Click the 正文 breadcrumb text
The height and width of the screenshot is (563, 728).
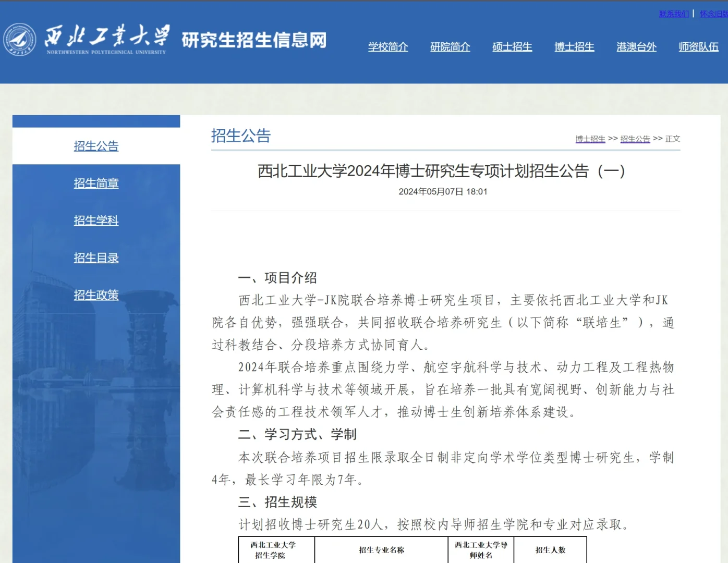point(673,139)
